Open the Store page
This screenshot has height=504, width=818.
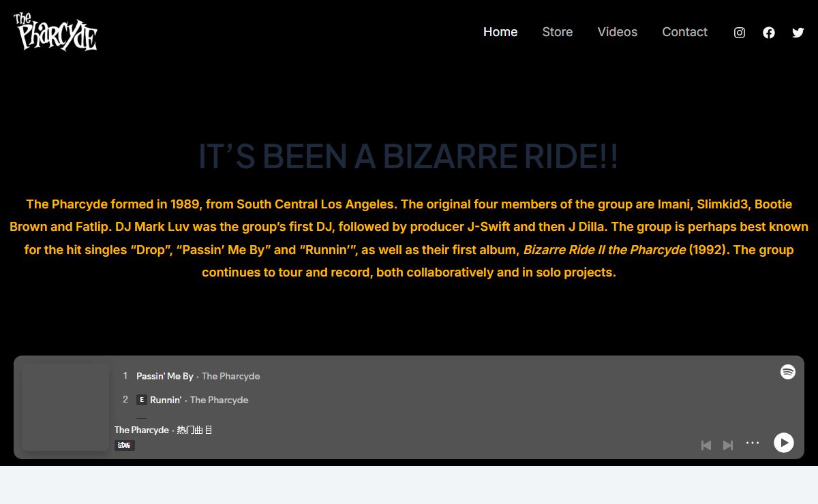pos(558,32)
